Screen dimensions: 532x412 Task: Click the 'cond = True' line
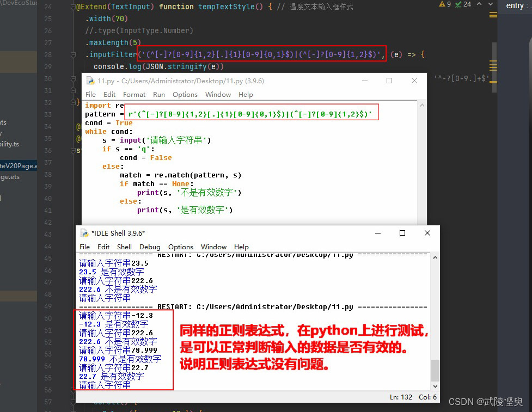[108, 123]
